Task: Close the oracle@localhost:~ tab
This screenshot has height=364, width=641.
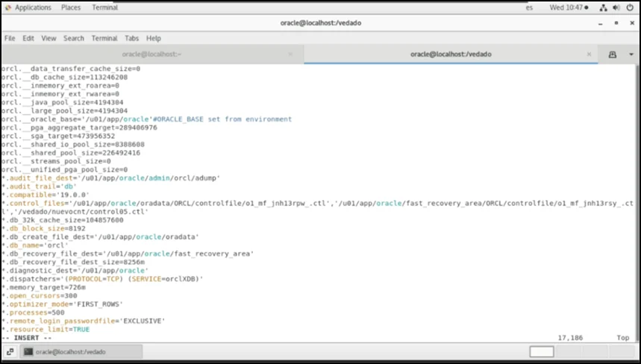Action: 290,54
